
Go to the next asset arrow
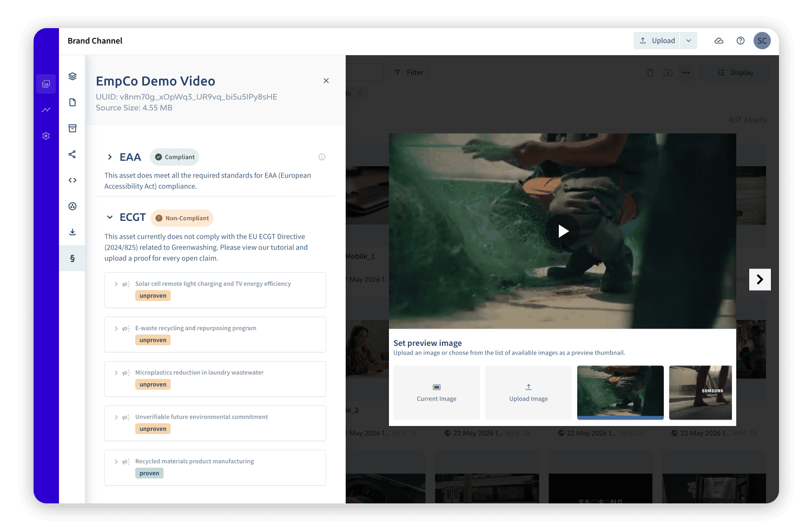760,279
